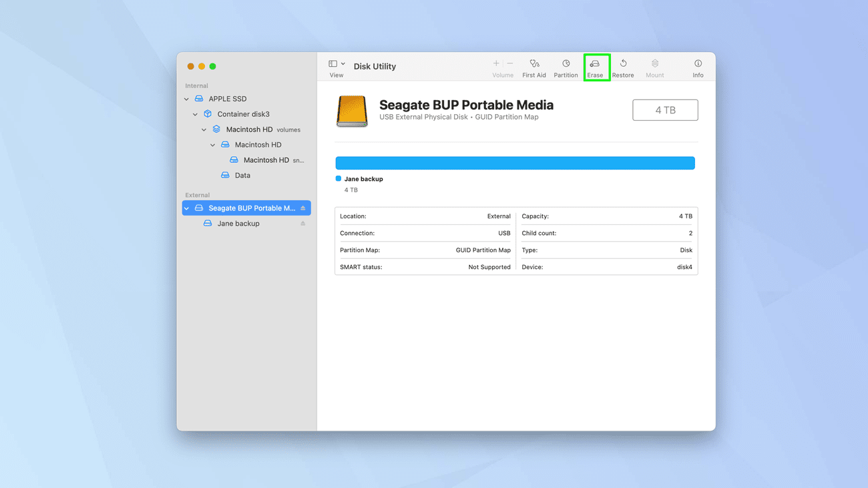This screenshot has width=868, height=488.
Task: Eject the Seagate BUP Portable drive
Action: click(303, 208)
